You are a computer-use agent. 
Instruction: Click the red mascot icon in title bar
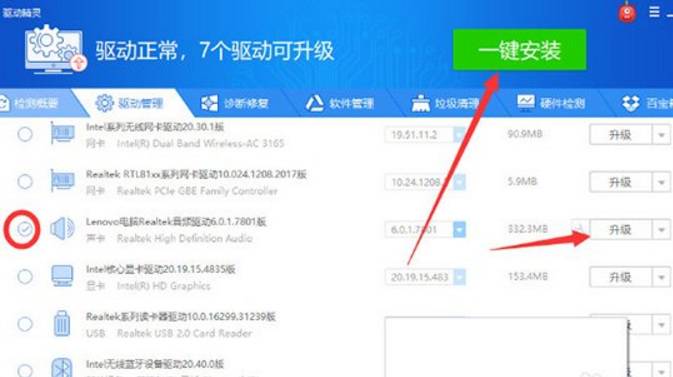[627, 12]
